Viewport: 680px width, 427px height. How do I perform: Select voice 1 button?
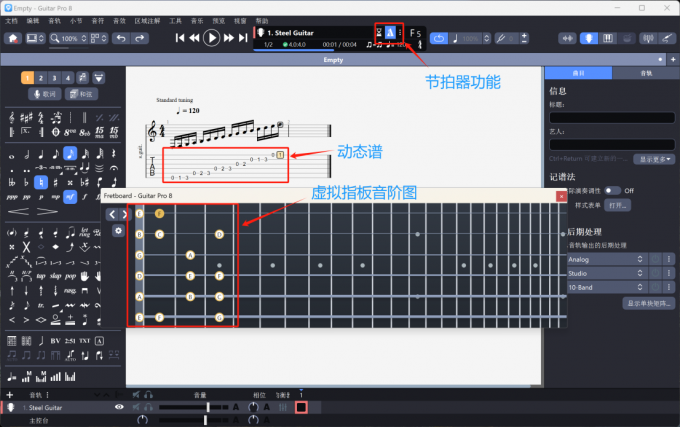coord(27,78)
